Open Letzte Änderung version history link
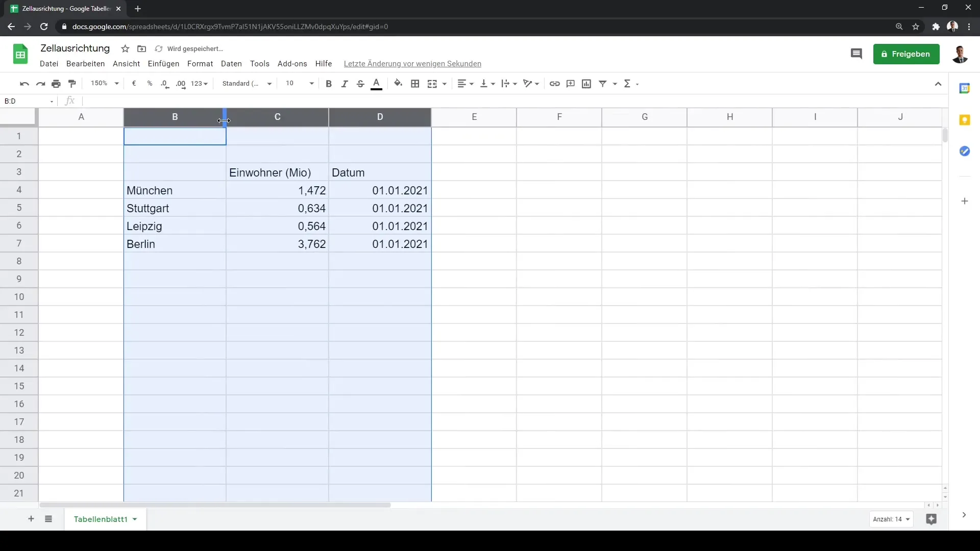980x551 pixels. click(412, 64)
